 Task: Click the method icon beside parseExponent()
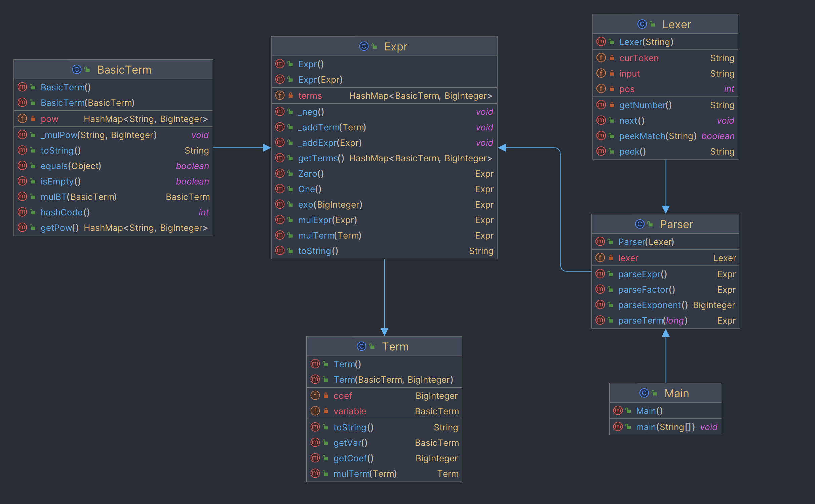(600, 305)
